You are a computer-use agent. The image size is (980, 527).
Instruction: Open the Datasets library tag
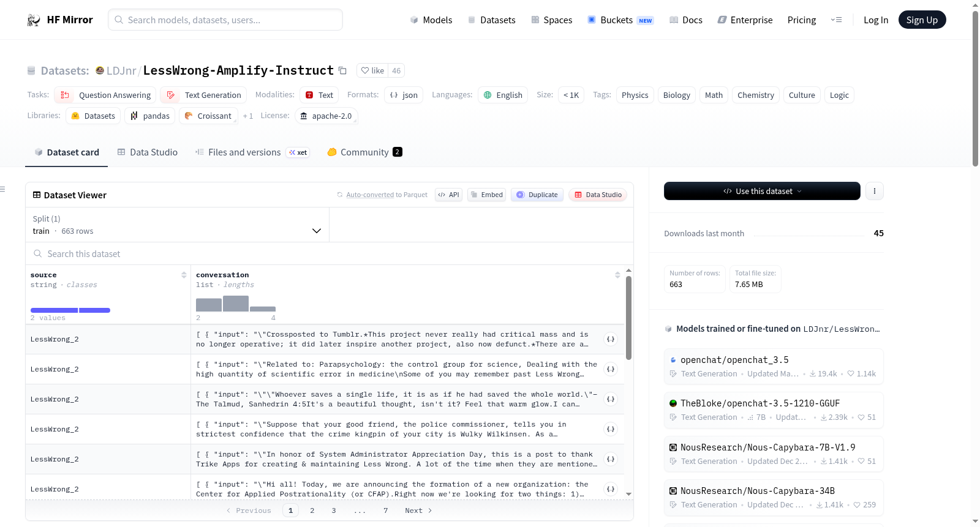93,116
